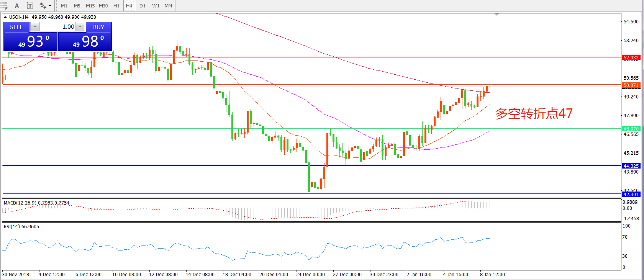
Task: Select the active H4 timeframe button
Action: click(x=129, y=6)
